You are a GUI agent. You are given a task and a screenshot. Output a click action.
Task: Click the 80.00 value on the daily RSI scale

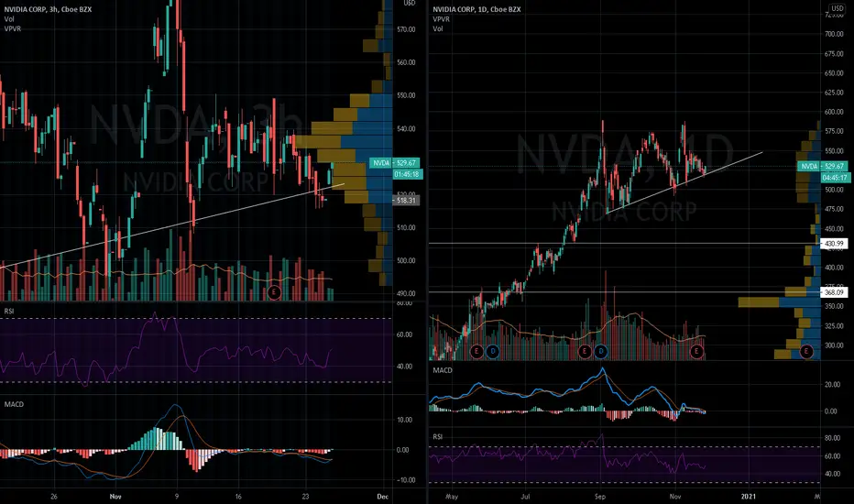[x=832, y=438]
